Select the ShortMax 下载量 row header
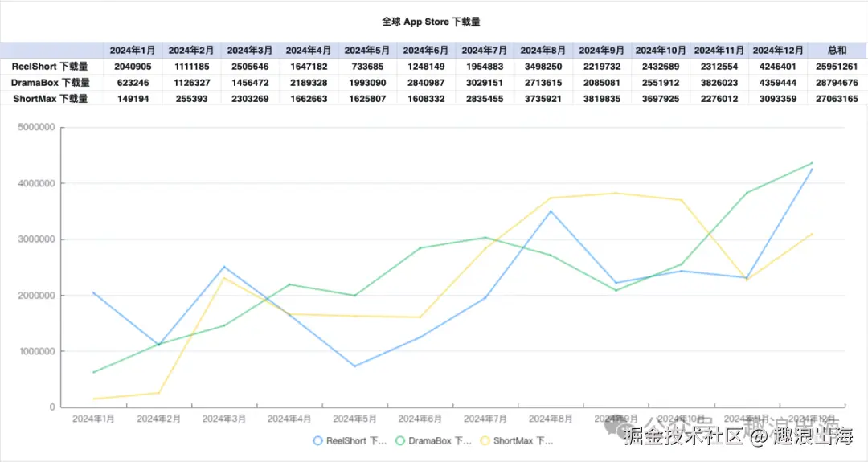Screen dimensions: 868x462 (x=51, y=99)
